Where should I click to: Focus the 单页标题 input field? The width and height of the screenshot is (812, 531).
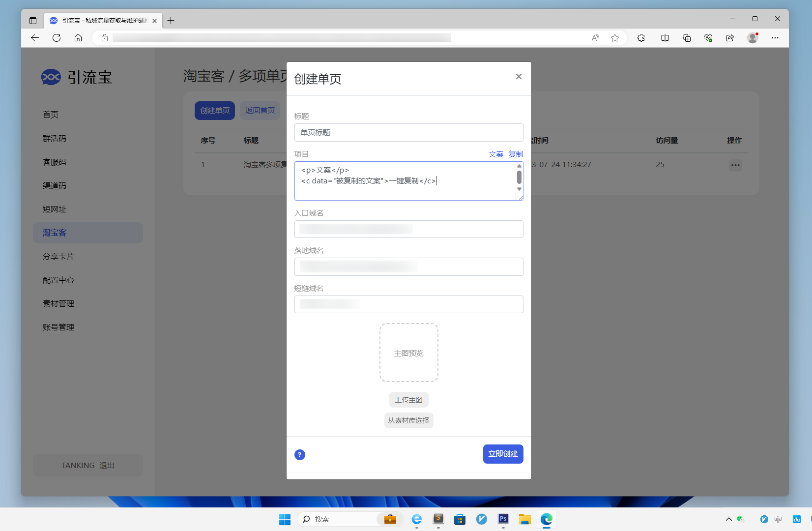pos(408,133)
